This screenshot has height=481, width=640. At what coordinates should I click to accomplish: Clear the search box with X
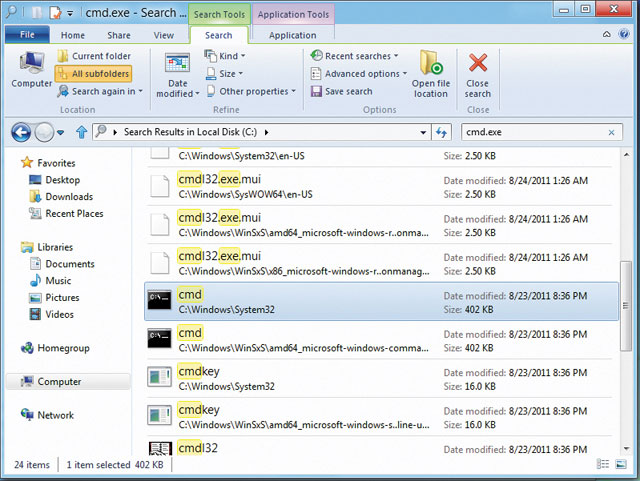coord(611,132)
